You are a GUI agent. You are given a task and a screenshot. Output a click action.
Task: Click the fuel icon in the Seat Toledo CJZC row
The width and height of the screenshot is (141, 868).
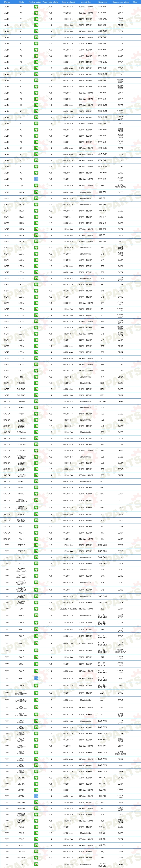click(36, 383)
